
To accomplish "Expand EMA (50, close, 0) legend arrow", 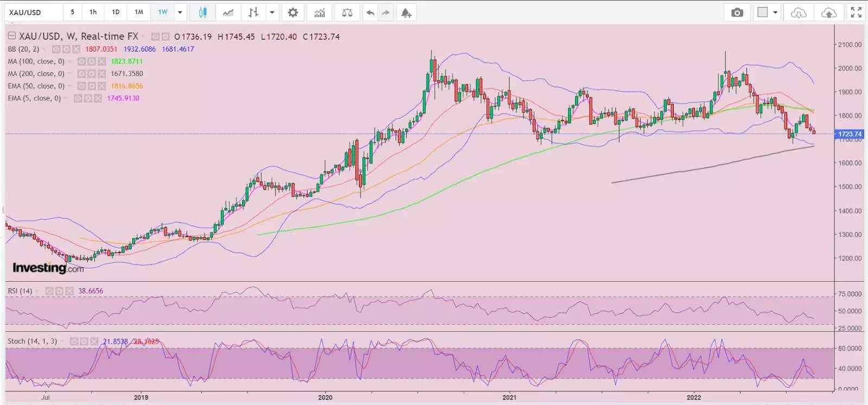I will click(x=70, y=86).
